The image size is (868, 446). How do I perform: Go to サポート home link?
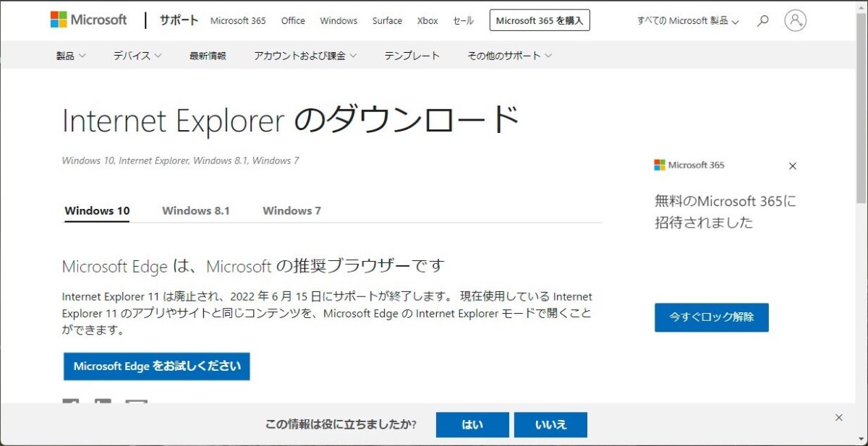click(x=177, y=20)
